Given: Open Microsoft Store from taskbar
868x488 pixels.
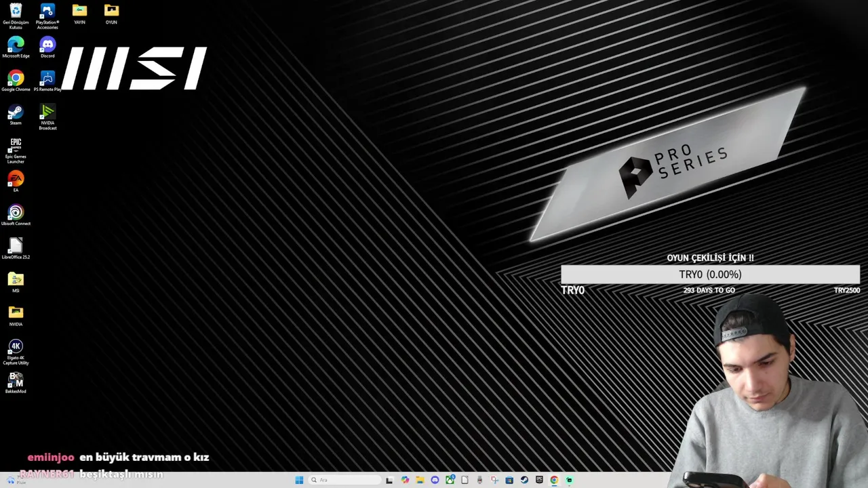Looking at the screenshot, I should point(509,480).
